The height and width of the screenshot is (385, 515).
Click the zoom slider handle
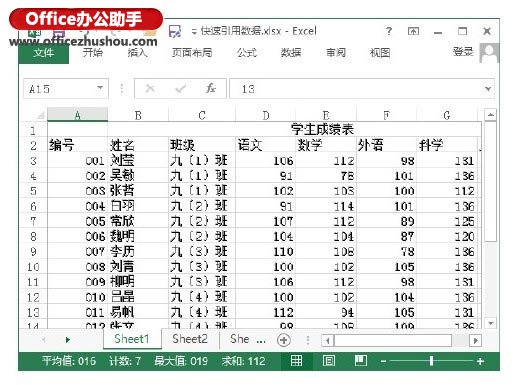point(432,361)
